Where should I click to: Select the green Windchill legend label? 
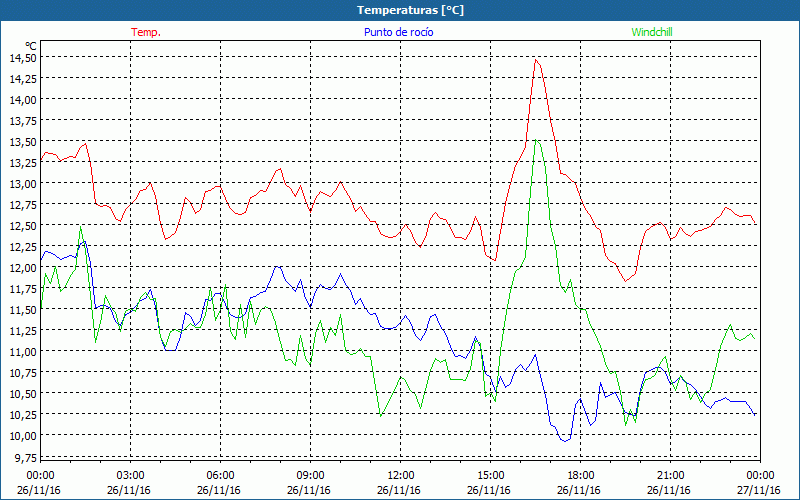coord(652,32)
